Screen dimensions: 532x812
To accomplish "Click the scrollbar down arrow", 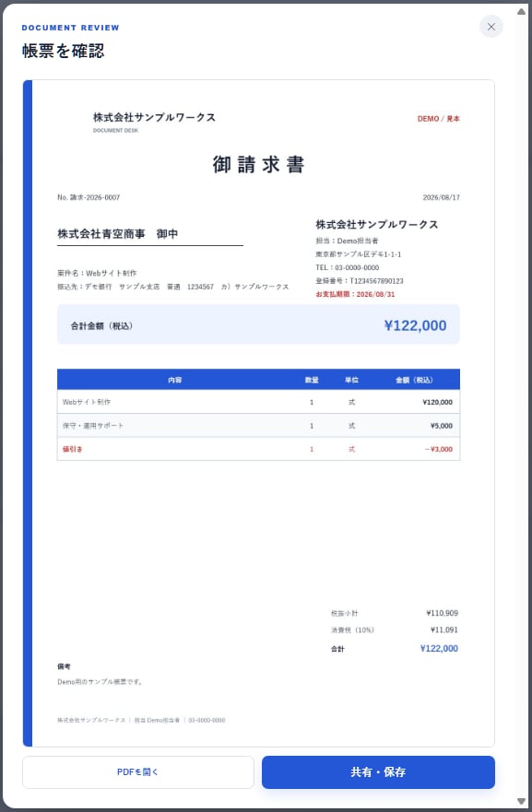I will [521, 801].
